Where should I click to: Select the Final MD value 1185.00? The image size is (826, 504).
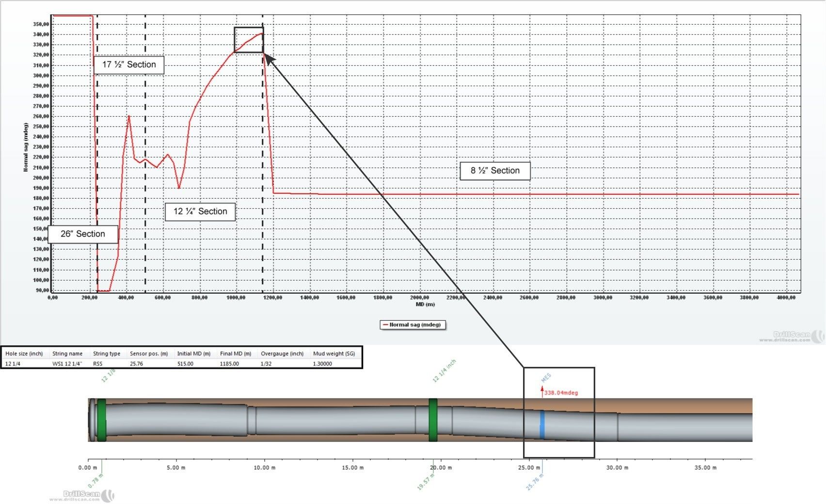pos(229,363)
